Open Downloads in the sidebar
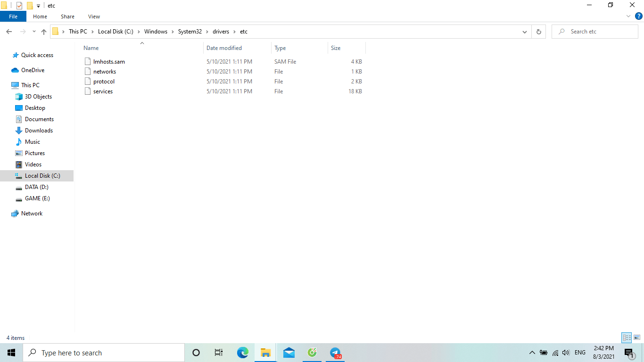Viewport: 644px width, 362px height. pos(39,131)
